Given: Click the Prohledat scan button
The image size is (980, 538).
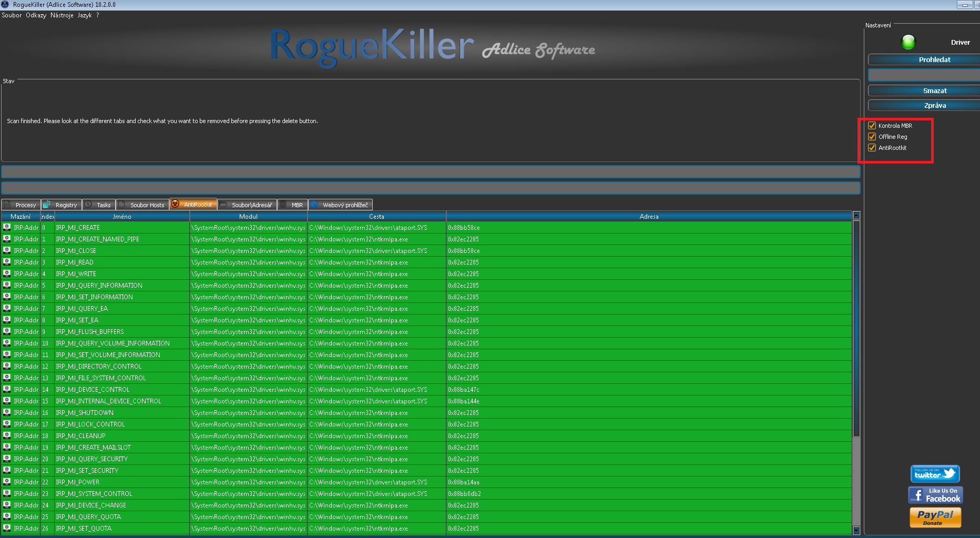Looking at the screenshot, I should (924, 59).
